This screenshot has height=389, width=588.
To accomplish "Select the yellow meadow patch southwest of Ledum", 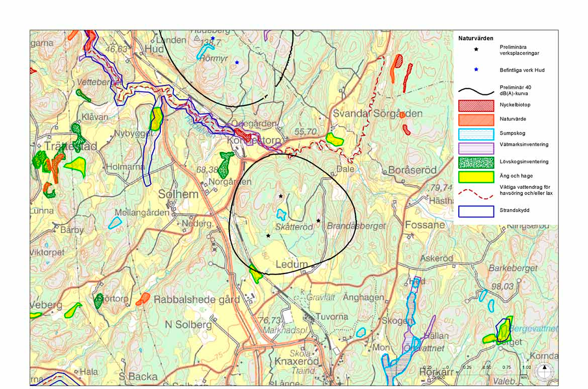I will [x=256, y=275].
